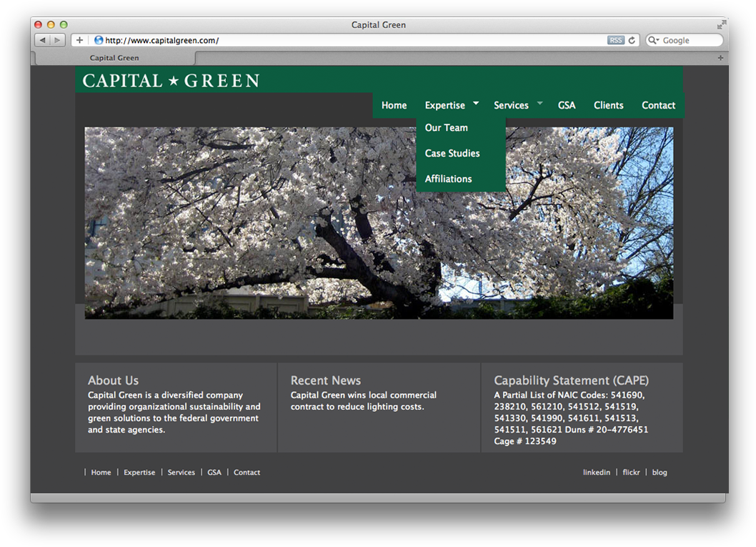Click the Capability Statement (CAPE) heading
Screen dimensions: 756x547
572,380
